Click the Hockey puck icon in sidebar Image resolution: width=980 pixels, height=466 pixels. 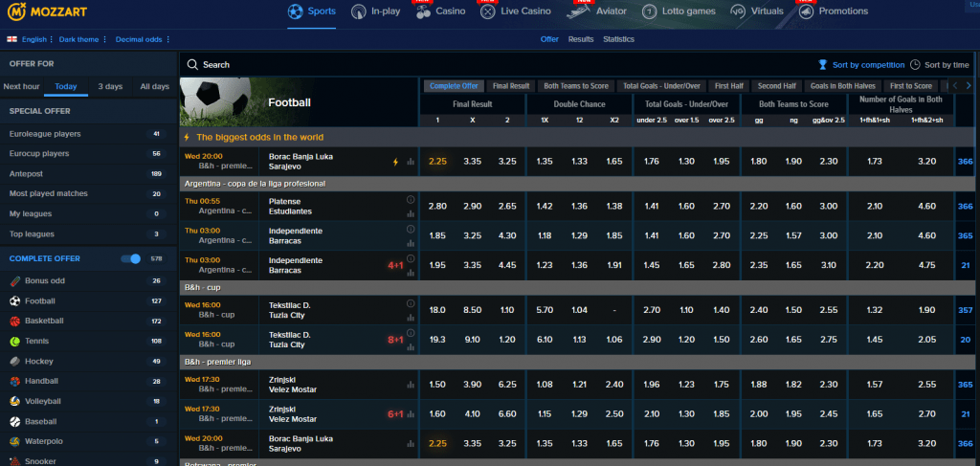click(15, 361)
